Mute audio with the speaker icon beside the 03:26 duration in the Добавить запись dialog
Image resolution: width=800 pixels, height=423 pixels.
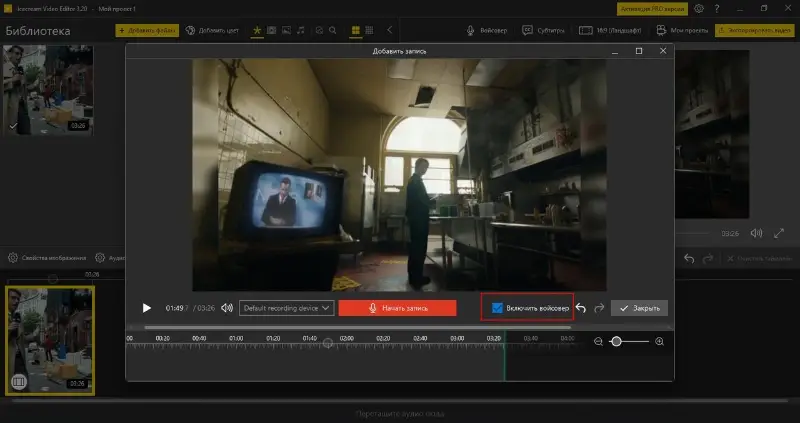[227, 308]
